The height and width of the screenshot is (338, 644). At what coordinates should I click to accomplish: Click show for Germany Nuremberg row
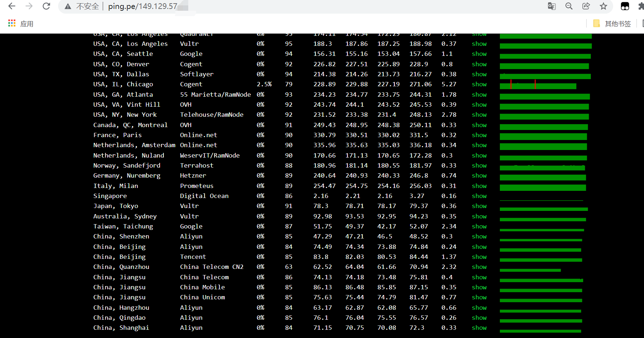[x=479, y=175]
